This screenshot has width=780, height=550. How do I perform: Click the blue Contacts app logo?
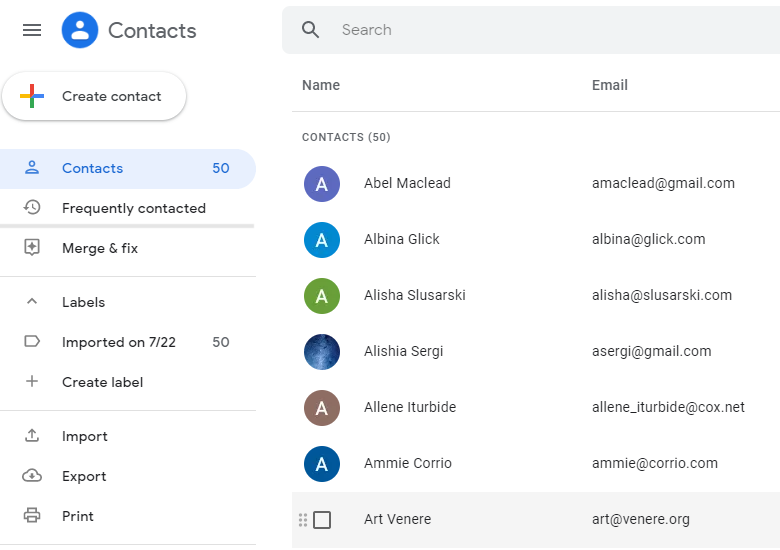coord(79,30)
